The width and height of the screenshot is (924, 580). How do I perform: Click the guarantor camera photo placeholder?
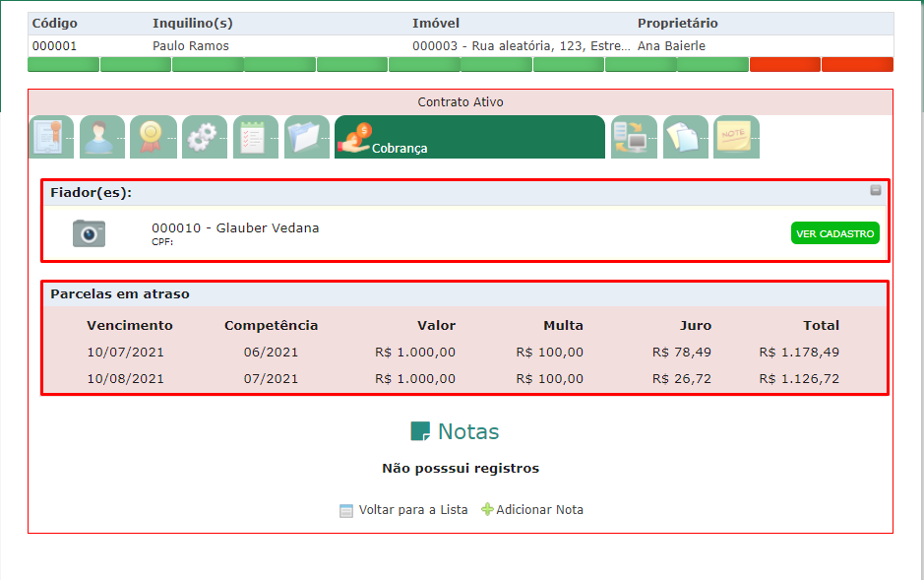pos(89,233)
